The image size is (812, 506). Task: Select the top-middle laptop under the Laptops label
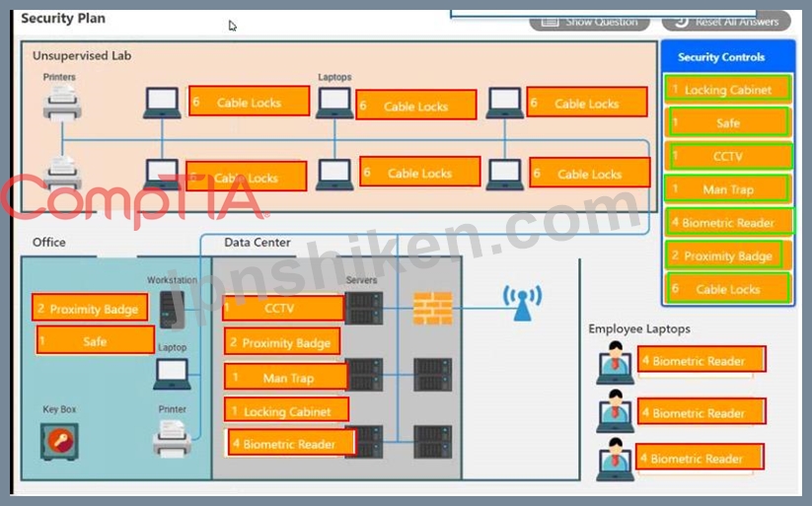point(334,103)
